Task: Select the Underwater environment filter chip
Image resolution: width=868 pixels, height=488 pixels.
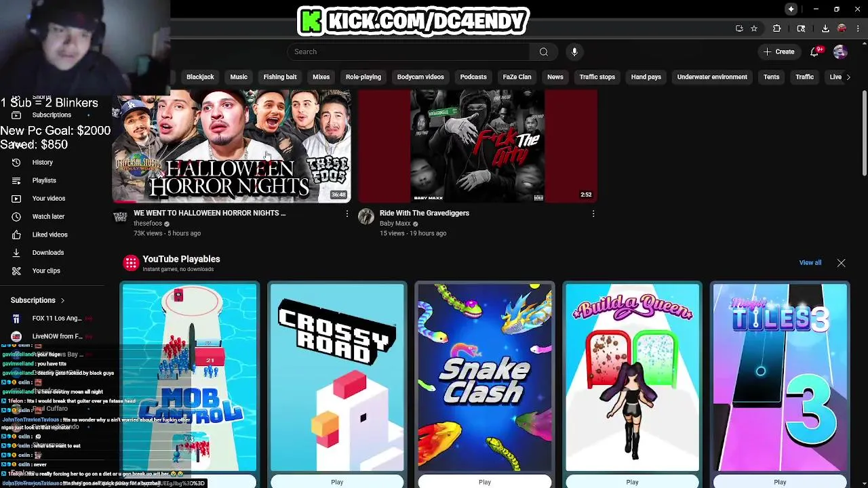Action: 712,77
